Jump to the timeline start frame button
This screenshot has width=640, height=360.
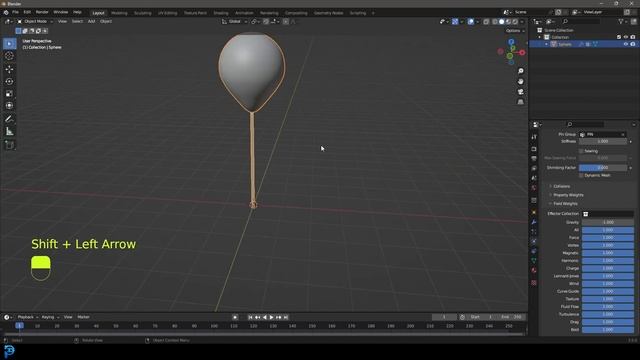pyautogui.click(x=250, y=317)
